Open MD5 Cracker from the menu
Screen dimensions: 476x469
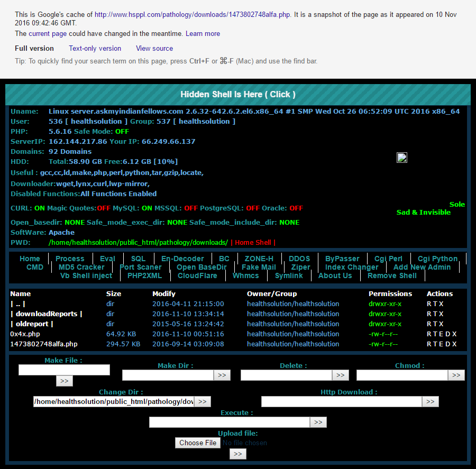(x=81, y=267)
